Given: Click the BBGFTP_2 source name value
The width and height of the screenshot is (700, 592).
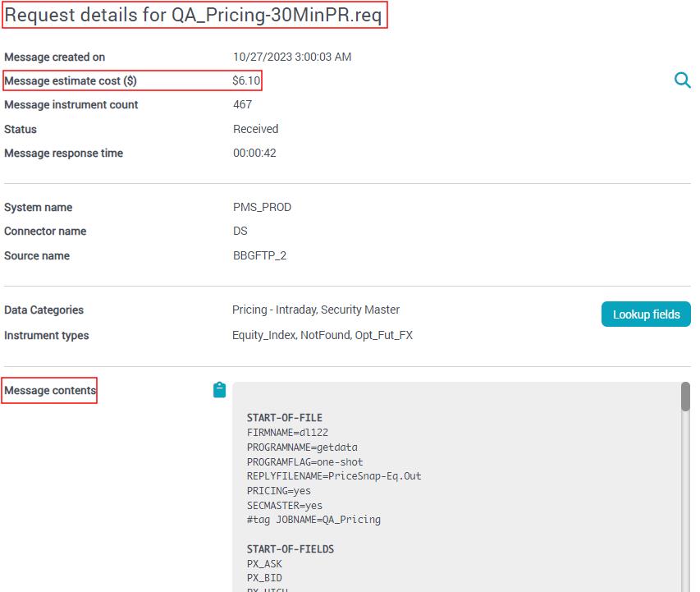Looking at the screenshot, I should (260, 255).
